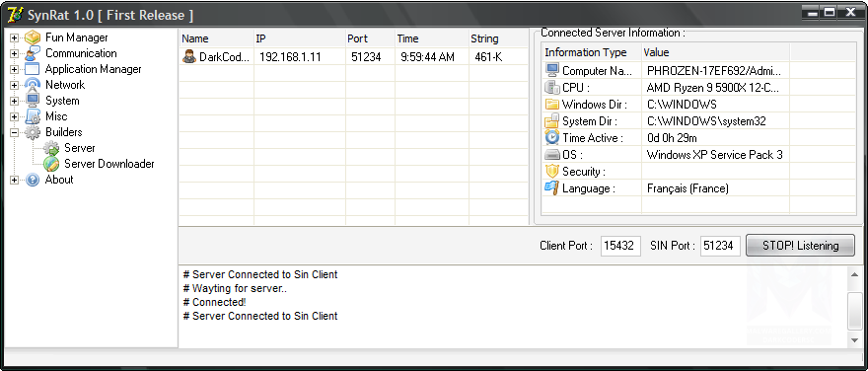Click the value PHROZEN-17EF692/Admi...
868x371 pixels.
714,70
